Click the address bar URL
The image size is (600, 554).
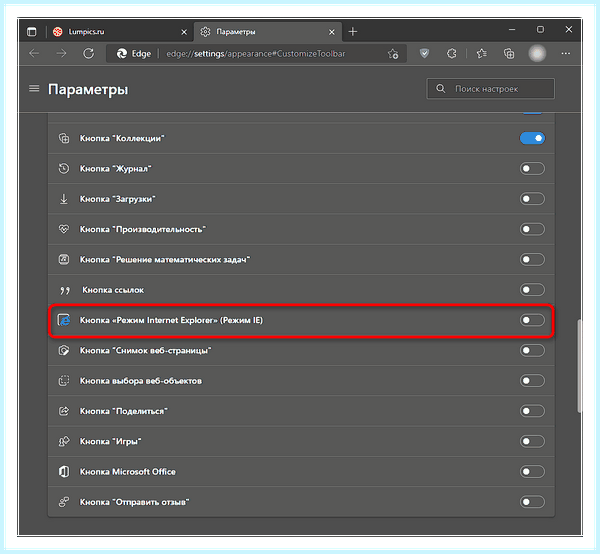(x=256, y=54)
